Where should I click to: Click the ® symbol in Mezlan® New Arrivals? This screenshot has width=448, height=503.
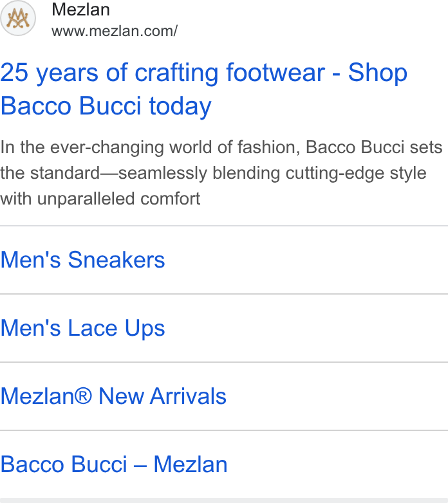pyautogui.click(x=84, y=396)
